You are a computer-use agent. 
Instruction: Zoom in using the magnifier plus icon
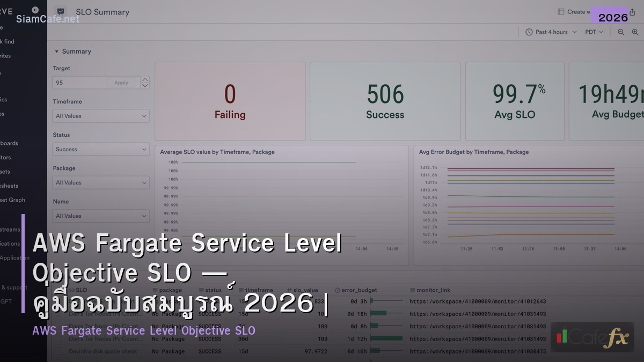pos(634,32)
